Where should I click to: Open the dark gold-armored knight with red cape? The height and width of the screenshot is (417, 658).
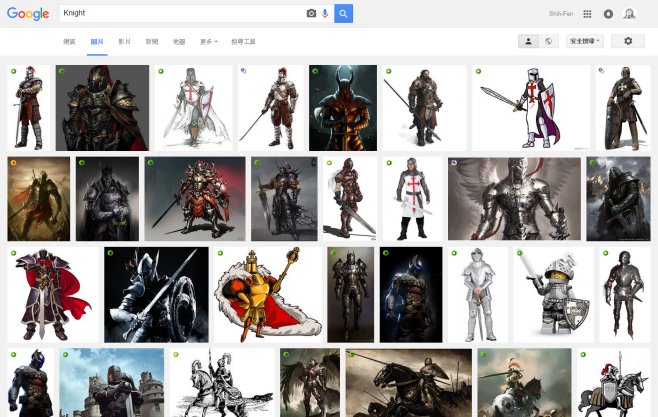tap(102, 108)
